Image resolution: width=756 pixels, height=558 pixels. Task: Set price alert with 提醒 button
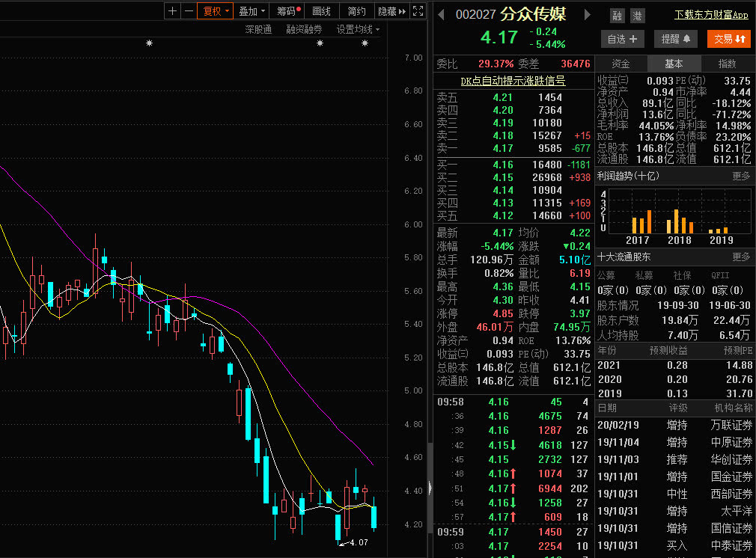click(675, 39)
